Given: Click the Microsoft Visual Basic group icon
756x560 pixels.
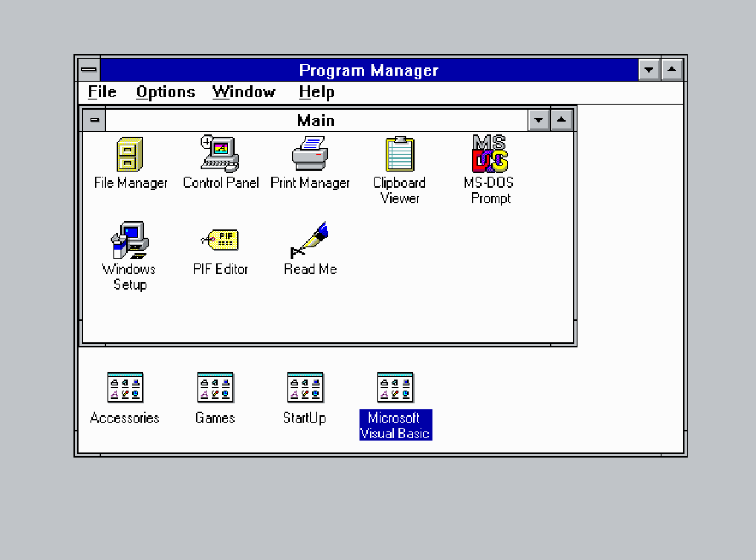Looking at the screenshot, I should (395, 387).
